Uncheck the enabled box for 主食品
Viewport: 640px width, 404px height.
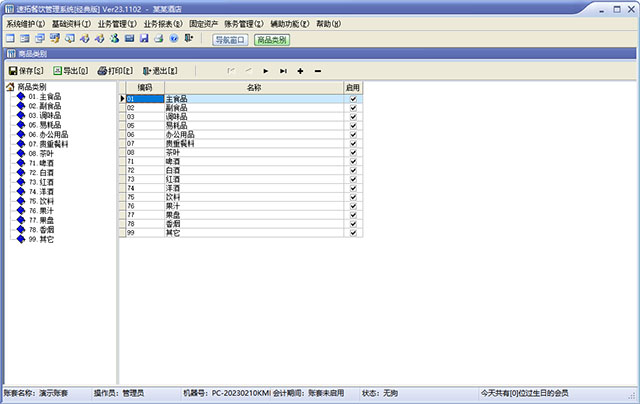[x=353, y=99]
